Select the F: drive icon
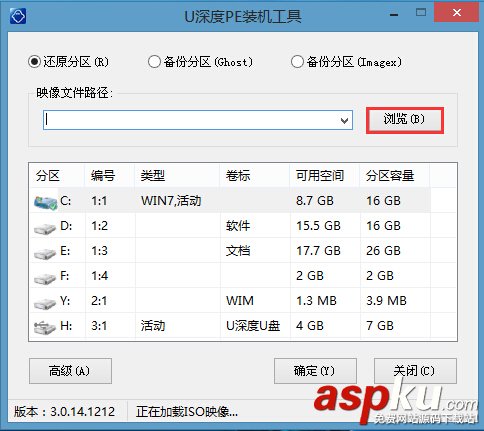This screenshot has width=484, height=431. (45, 278)
